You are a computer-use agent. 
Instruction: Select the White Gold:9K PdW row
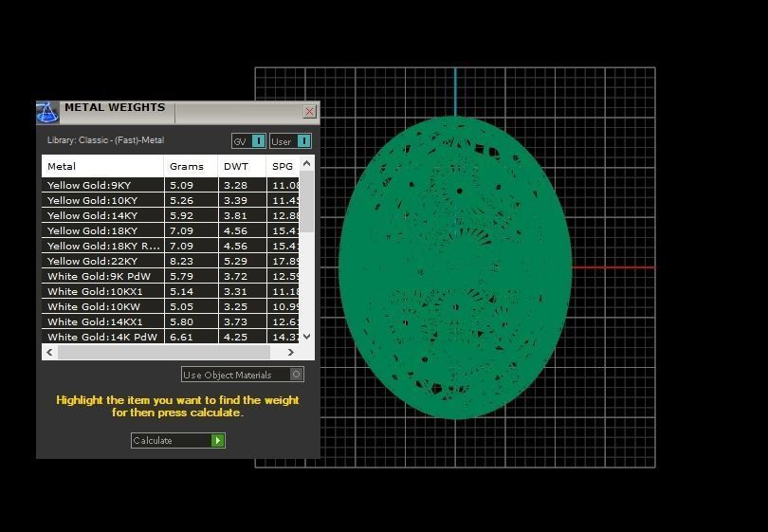(171, 276)
